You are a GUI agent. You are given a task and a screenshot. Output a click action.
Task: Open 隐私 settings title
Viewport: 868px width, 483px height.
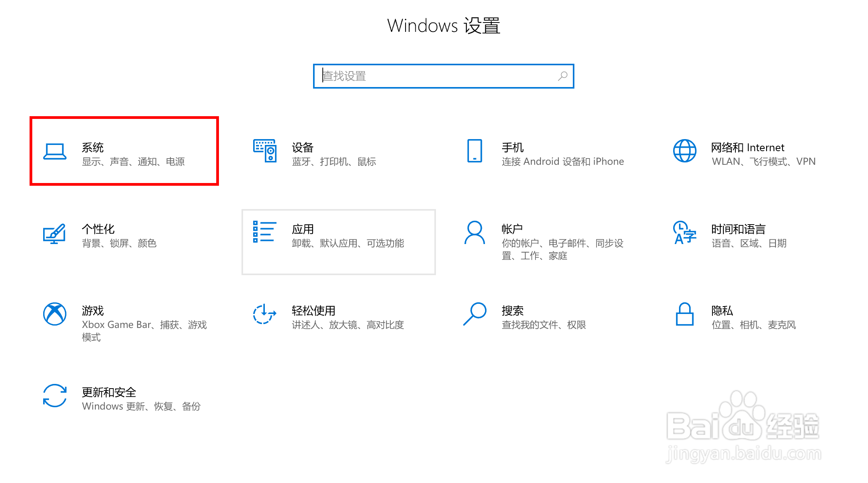(722, 311)
